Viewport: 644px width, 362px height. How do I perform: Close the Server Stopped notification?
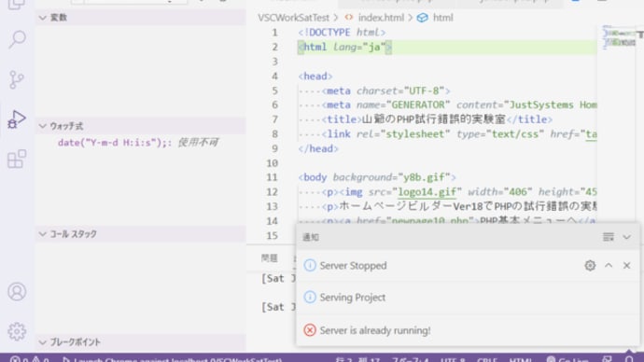click(x=627, y=266)
